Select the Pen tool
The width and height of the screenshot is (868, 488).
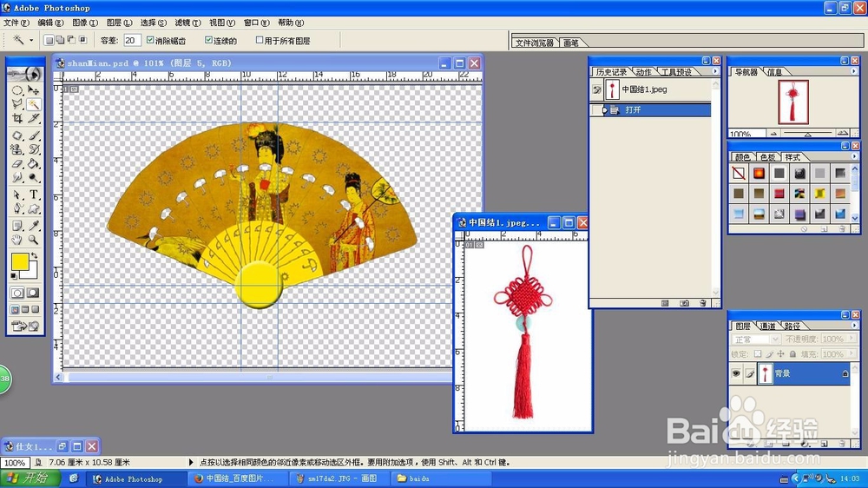tap(17, 208)
